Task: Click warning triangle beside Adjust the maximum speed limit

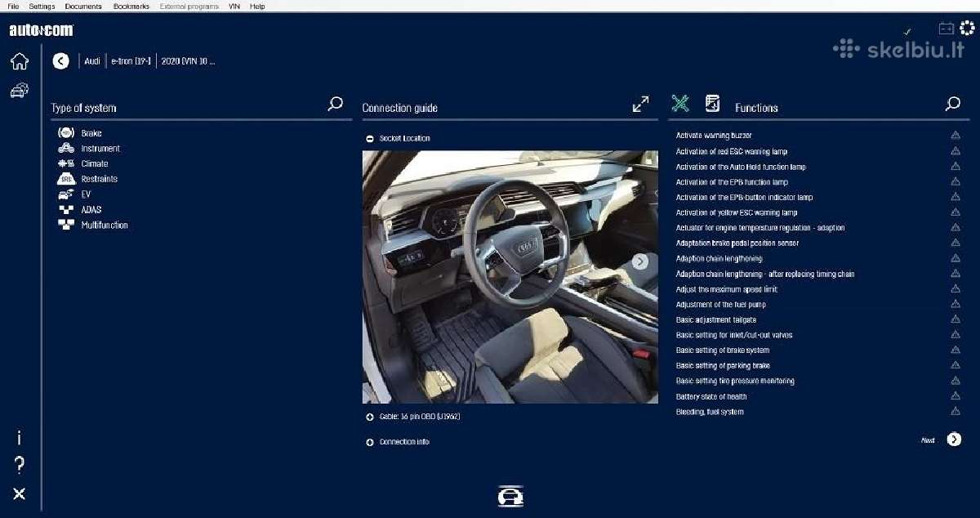Action: point(955,289)
